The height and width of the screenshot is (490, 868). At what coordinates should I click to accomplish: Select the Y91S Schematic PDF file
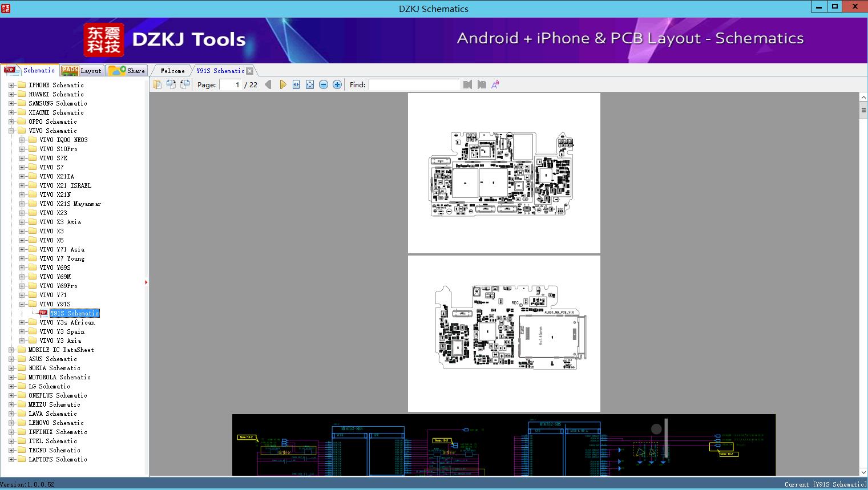click(74, 313)
